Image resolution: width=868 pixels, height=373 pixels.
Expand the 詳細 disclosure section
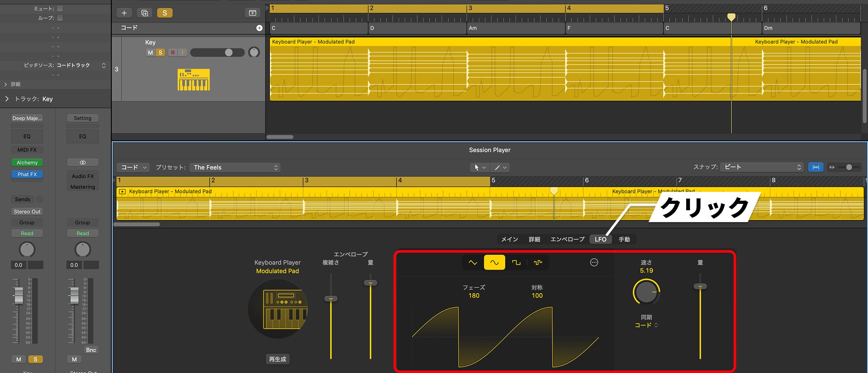[6, 84]
